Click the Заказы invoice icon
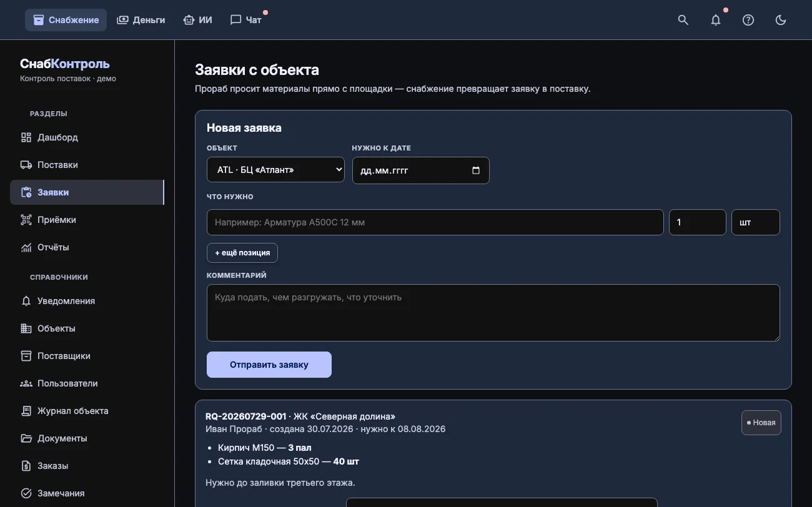The image size is (812, 507). [26, 466]
